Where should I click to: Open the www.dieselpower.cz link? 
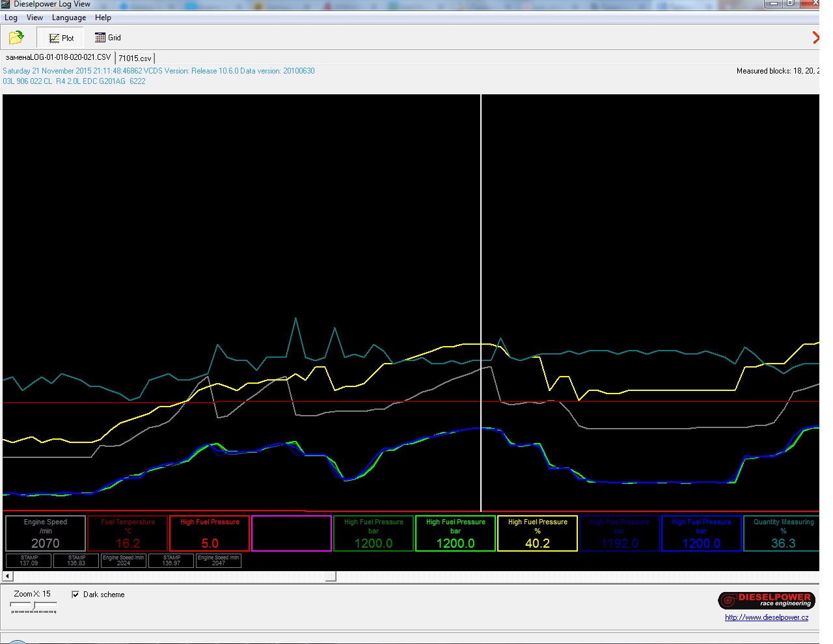coord(766,617)
